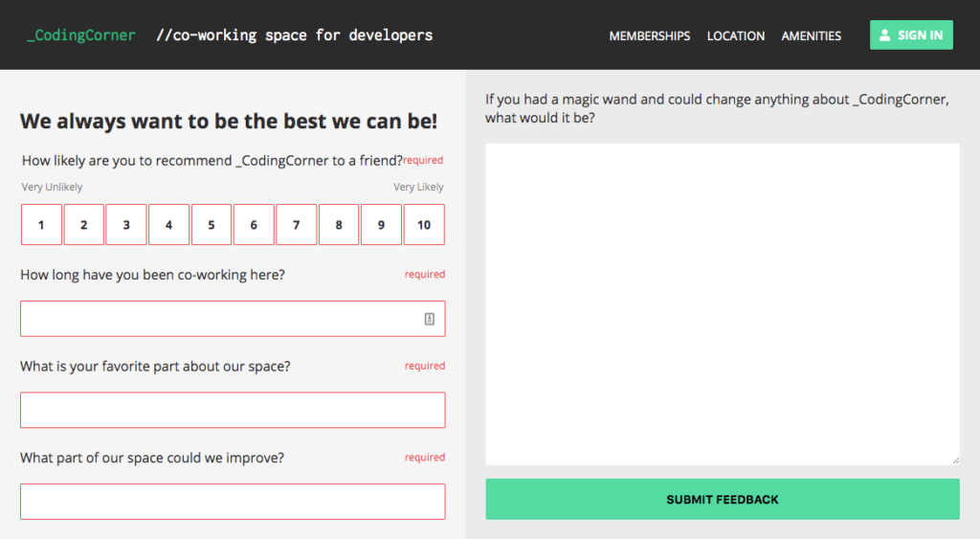Choose rating 3 on the likelihood scale
The image size is (980, 539).
(126, 224)
